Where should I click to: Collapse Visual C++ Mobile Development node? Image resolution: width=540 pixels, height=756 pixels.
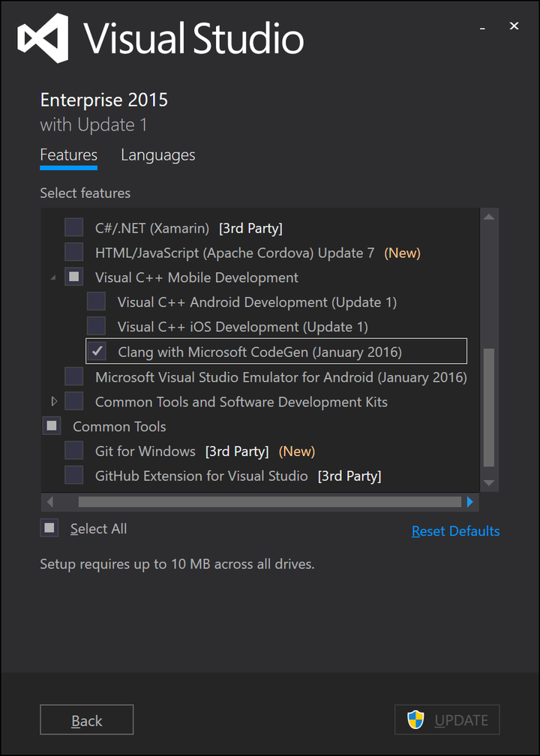pos(53,278)
